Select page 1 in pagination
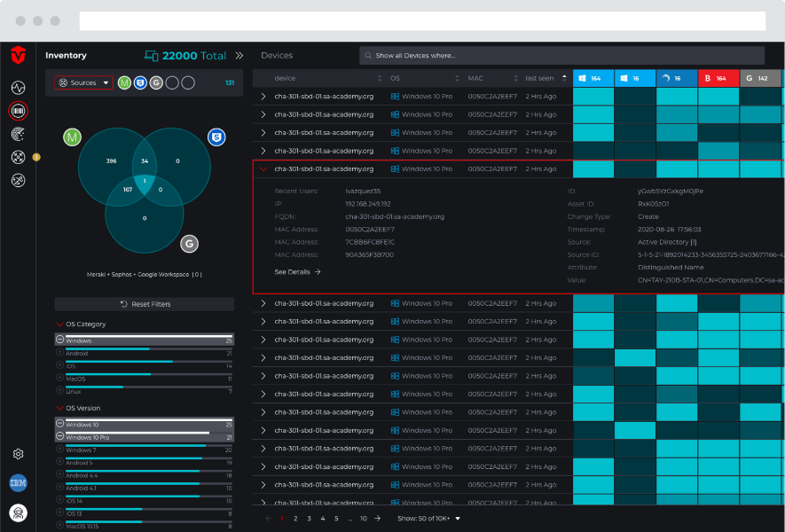The height and width of the screenshot is (532, 785). coord(282,519)
